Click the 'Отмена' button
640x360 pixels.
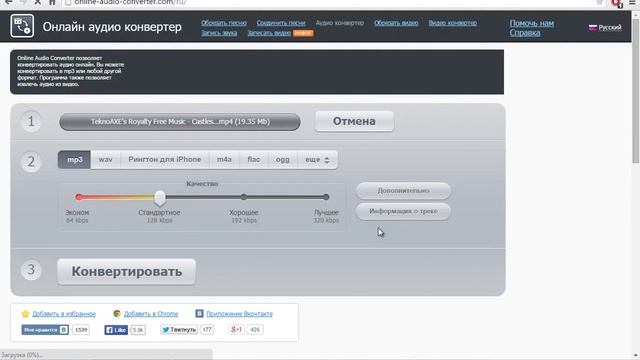tap(354, 121)
